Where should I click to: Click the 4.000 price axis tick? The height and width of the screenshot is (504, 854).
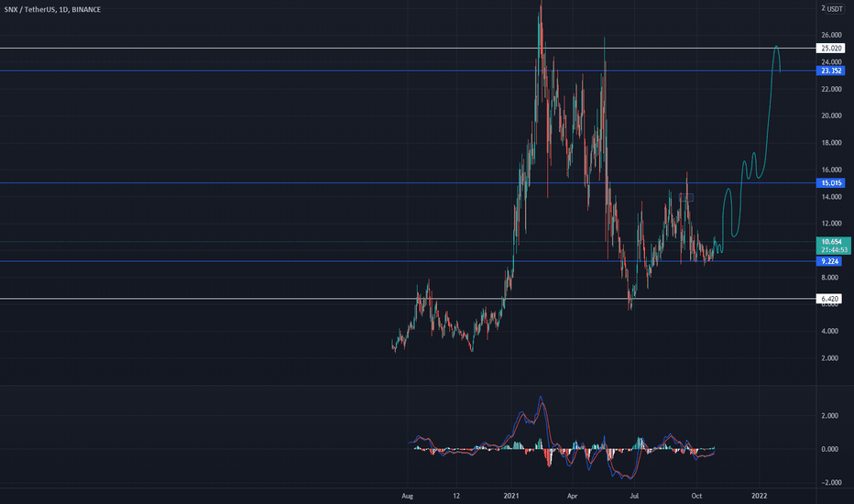829,331
